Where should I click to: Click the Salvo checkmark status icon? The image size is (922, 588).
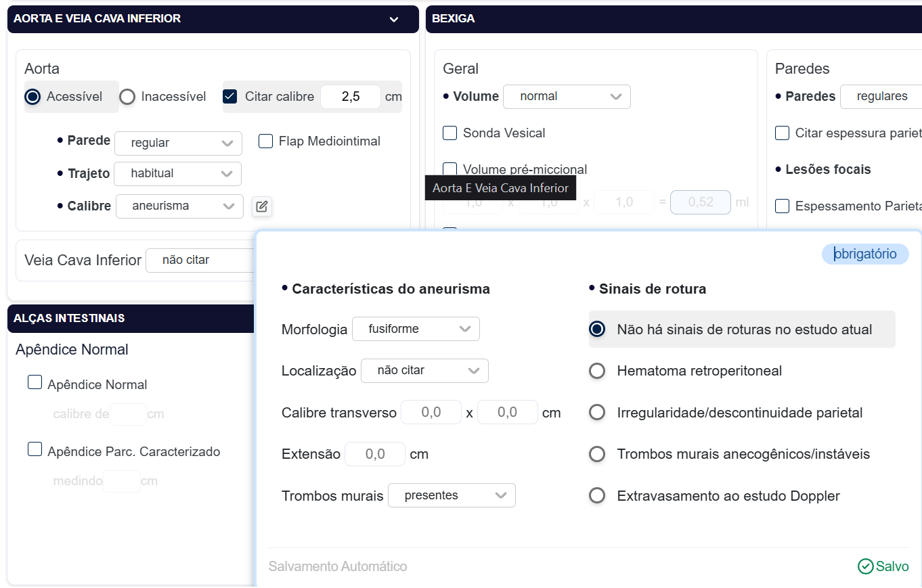click(x=865, y=566)
